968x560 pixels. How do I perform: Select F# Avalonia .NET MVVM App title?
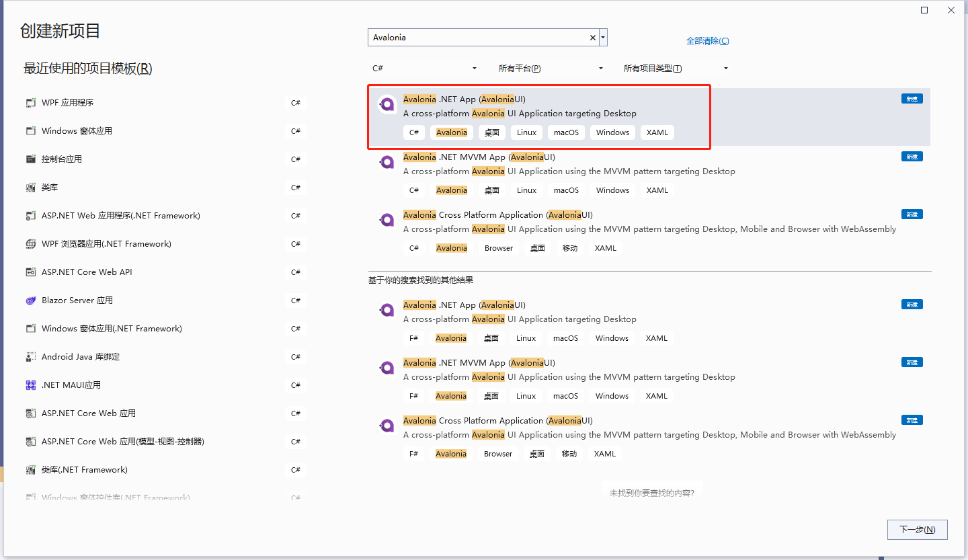tap(479, 363)
